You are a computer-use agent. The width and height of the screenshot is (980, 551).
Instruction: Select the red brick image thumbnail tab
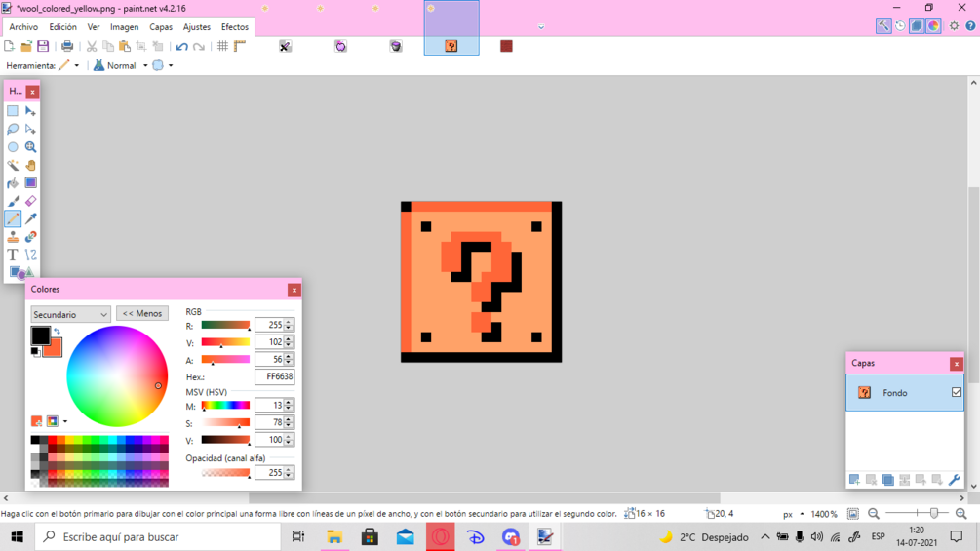(x=506, y=46)
